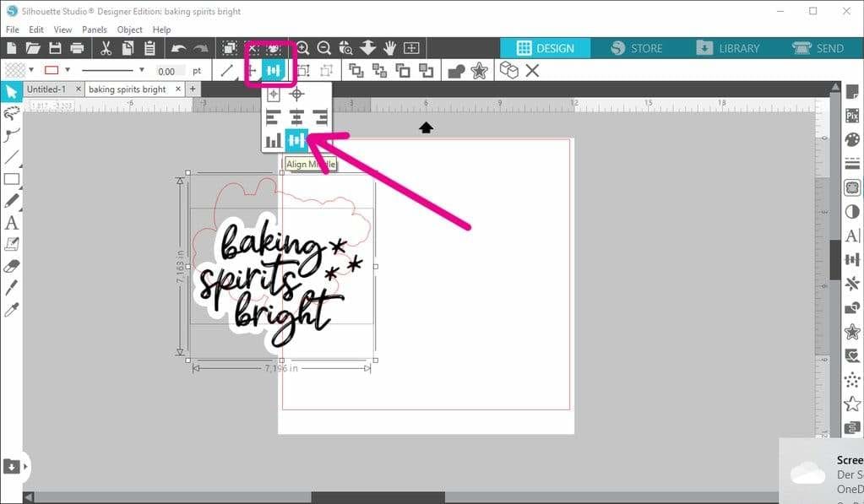This screenshot has height=504, width=864.
Task: Choose Align Middle in the popup
Action: tap(296, 140)
